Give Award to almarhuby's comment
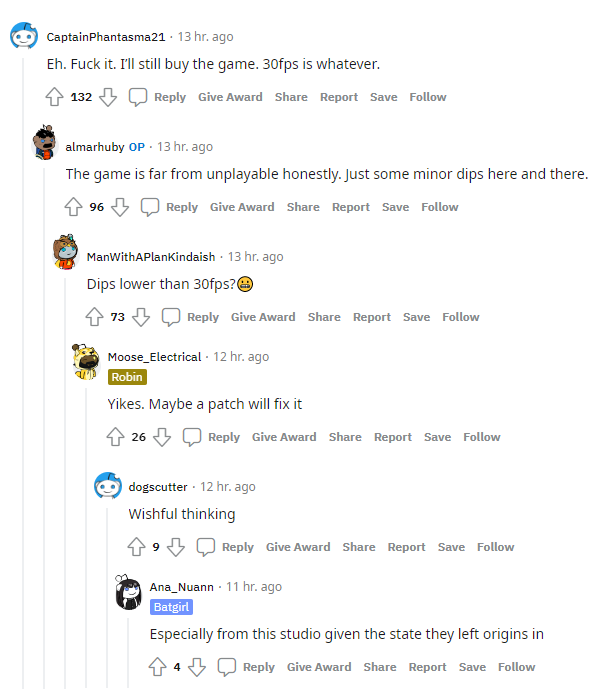Viewport: 609px width, 689px height. (x=242, y=207)
